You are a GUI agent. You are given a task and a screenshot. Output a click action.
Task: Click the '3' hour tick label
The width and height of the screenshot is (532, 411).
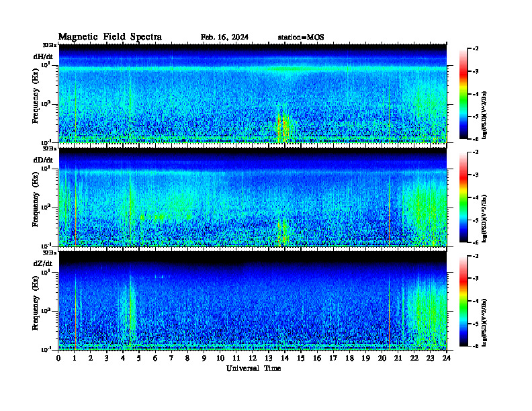coord(107,359)
